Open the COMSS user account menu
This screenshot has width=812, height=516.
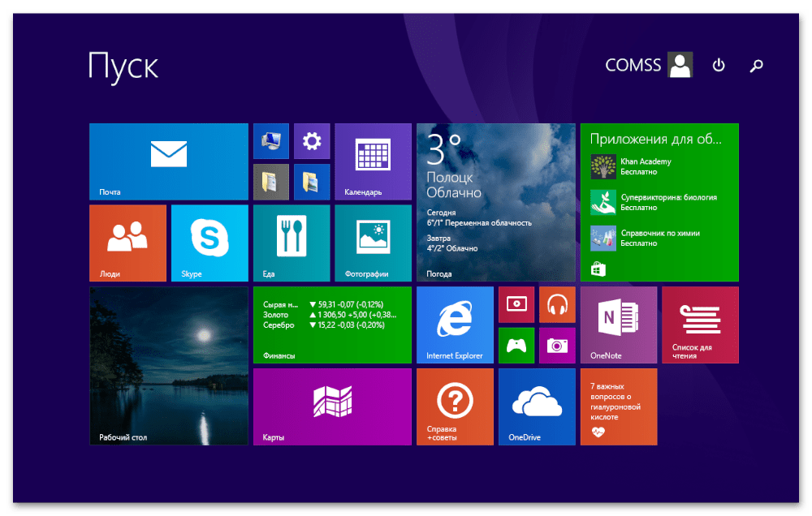649,66
